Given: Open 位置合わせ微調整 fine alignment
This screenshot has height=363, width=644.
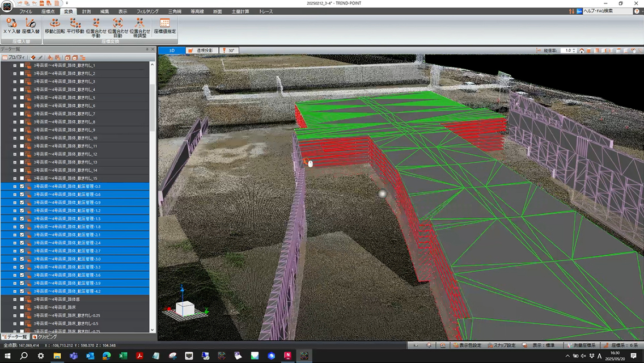Looking at the screenshot, I should click(139, 27).
